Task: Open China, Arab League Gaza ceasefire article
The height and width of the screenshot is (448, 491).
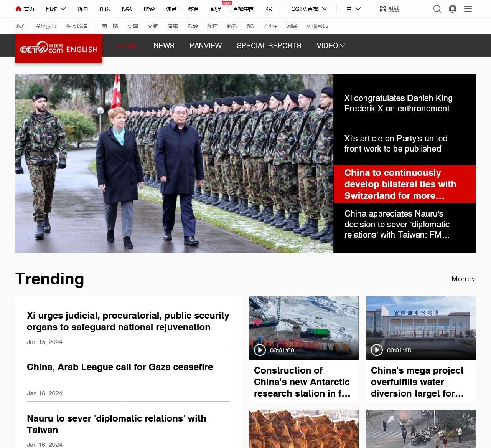Action: [x=120, y=367]
